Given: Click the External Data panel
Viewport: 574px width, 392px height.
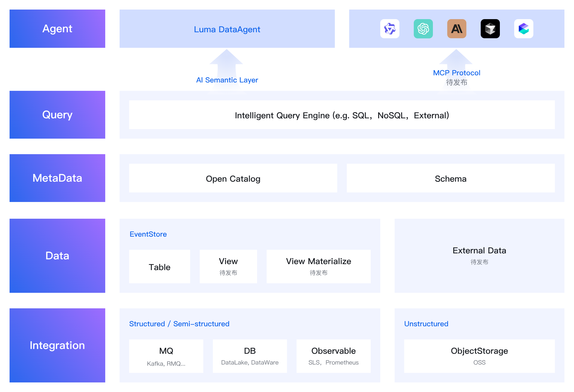Looking at the screenshot, I should pyautogui.click(x=480, y=256).
